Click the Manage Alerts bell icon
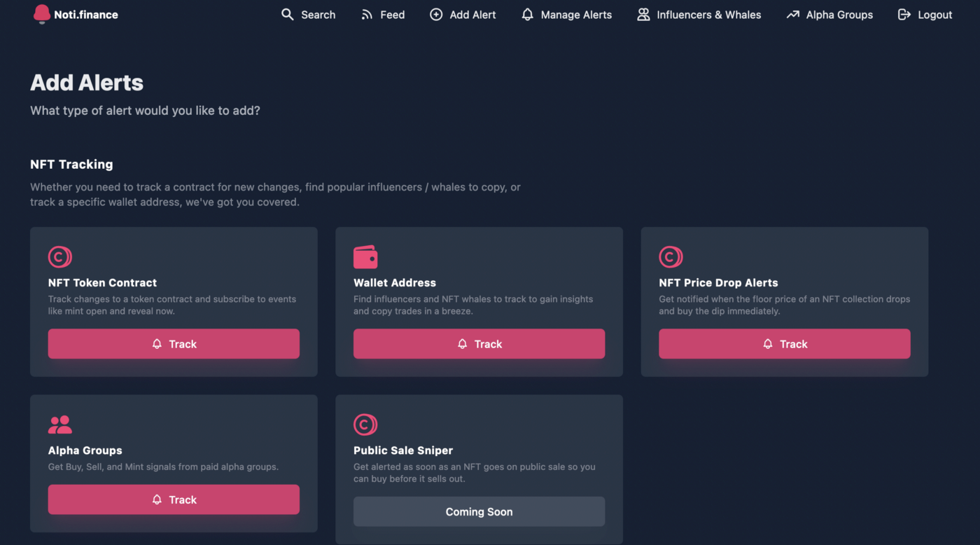The width and height of the screenshot is (980, 545). pos(528,15)
